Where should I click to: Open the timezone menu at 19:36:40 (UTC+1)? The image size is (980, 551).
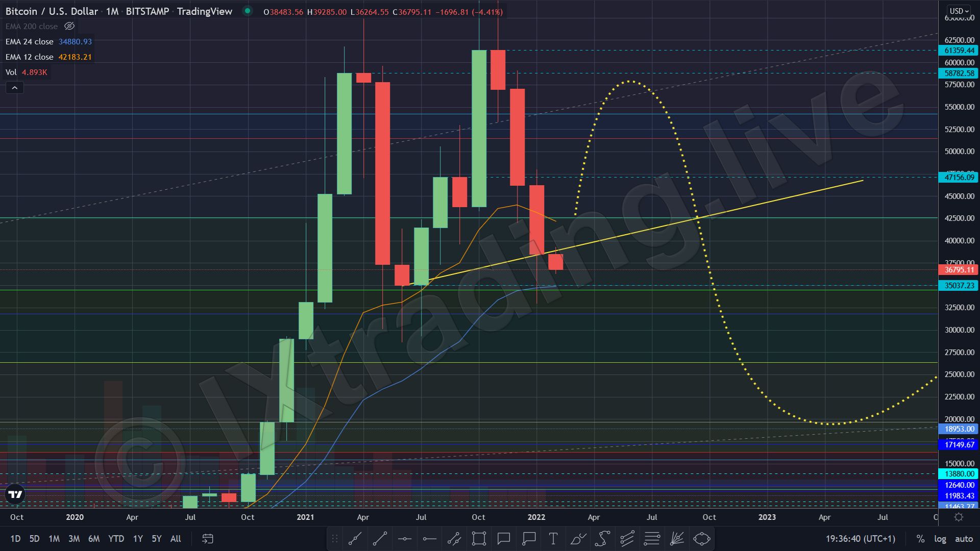pyautogui.click(x=860, y=539)
